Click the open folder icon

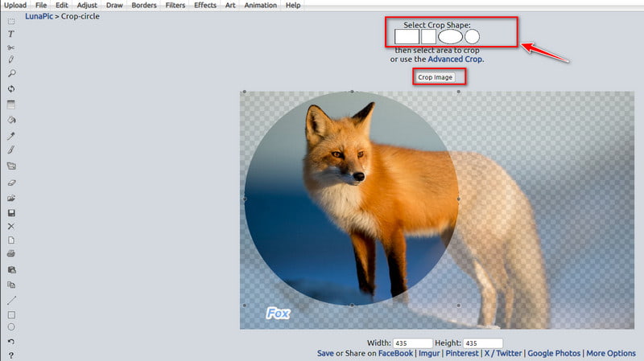point(11,198)
